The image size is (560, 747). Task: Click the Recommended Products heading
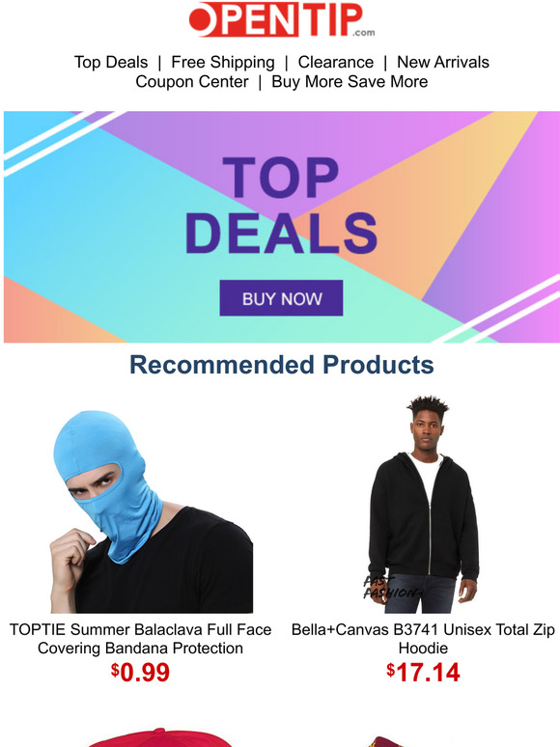[x=282, y=365]
